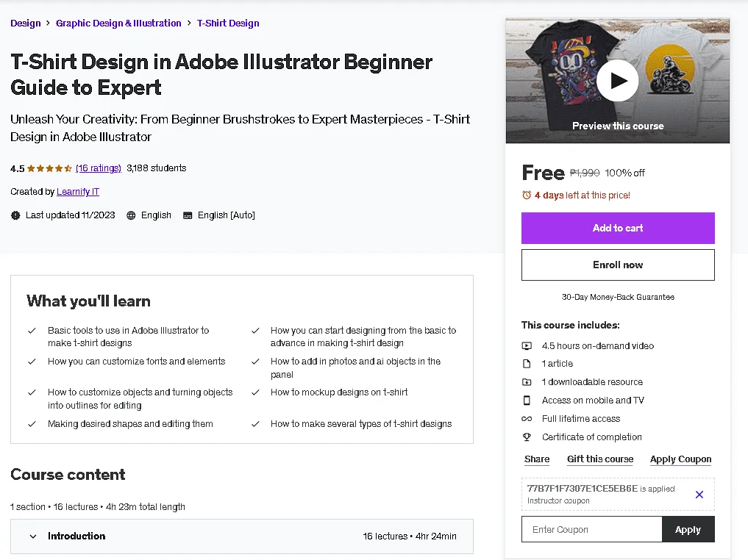Click checkmark beside several types item

pos(255,424)
